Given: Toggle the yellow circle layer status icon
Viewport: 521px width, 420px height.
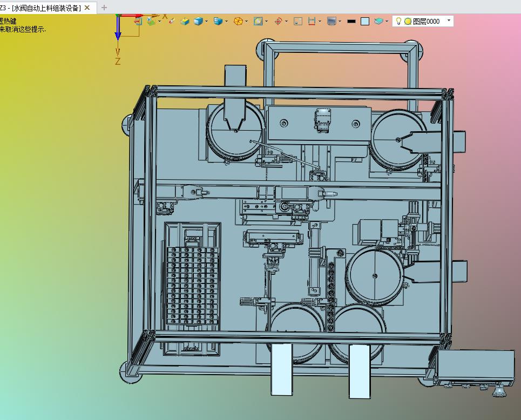Looking at the screenshot, I should coord(408,22).
